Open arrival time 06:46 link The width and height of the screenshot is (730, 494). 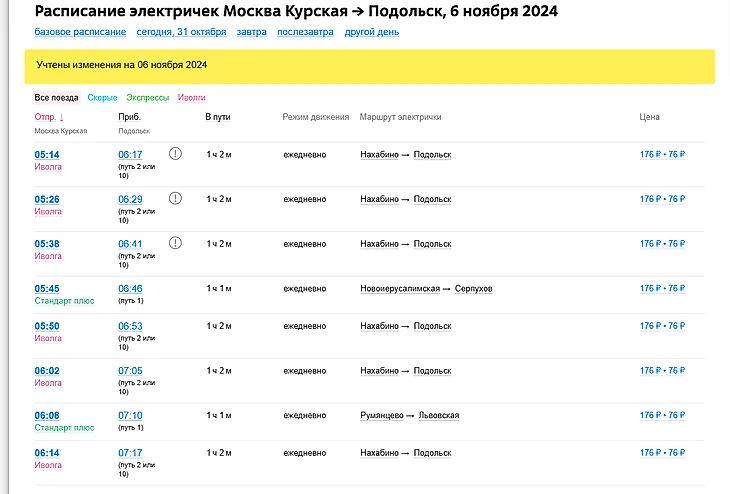click(x=130, y=289)
